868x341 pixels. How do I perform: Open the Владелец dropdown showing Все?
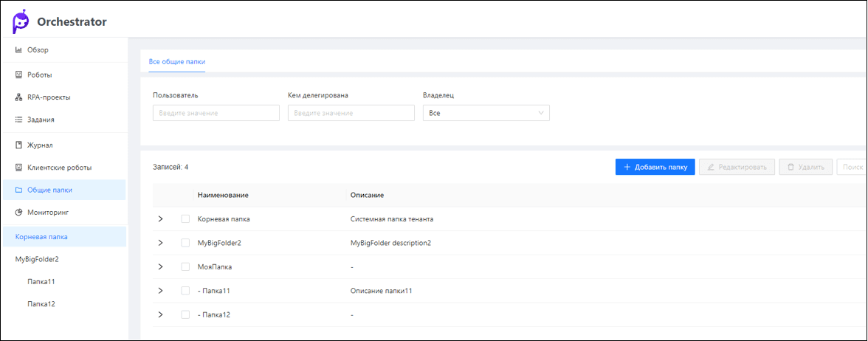(x=486, y=113)
